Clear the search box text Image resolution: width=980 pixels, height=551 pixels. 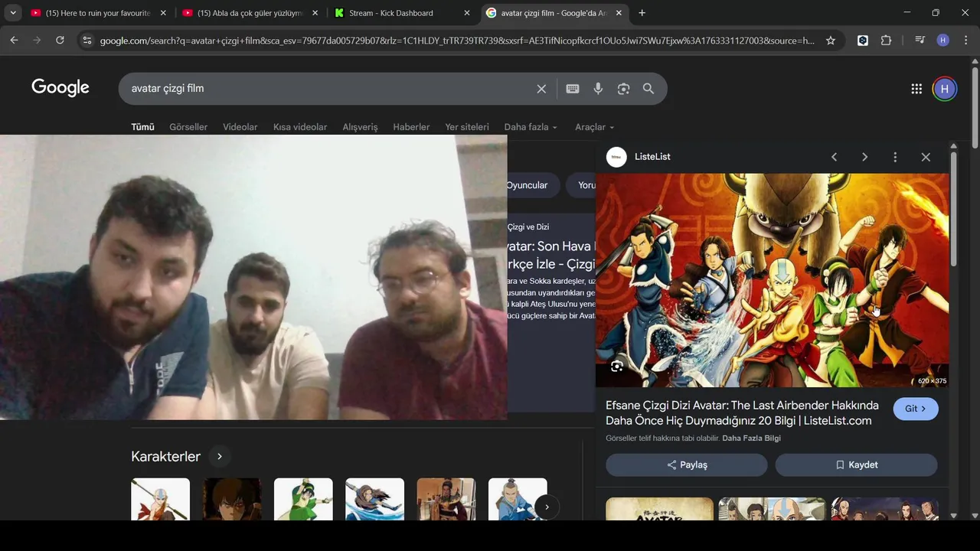[x=541, y=89]
